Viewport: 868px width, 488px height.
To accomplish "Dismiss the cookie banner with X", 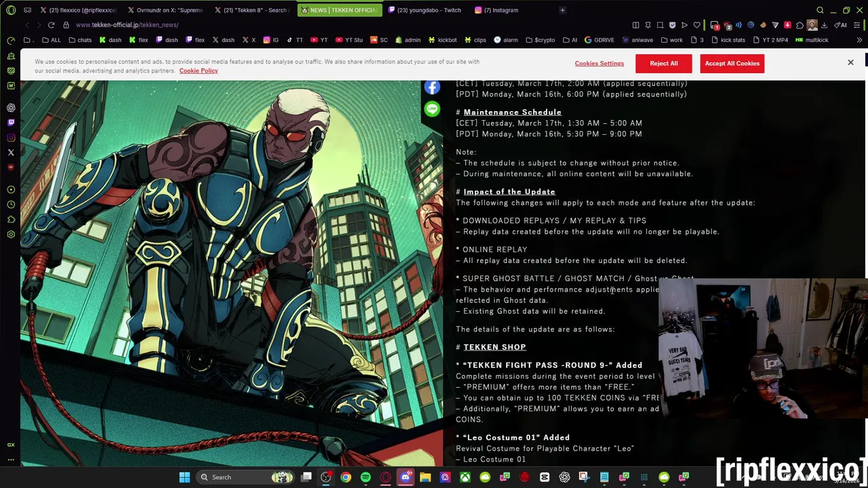I will (850, 62).
